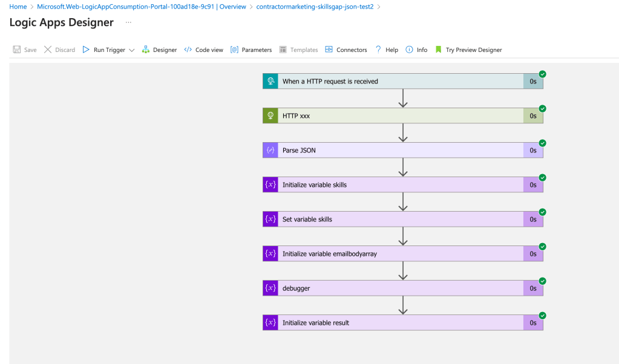The height and width of the screenshot is (364, 619).
Task: Click the Info toolbar label
Action: pos(422,50)
